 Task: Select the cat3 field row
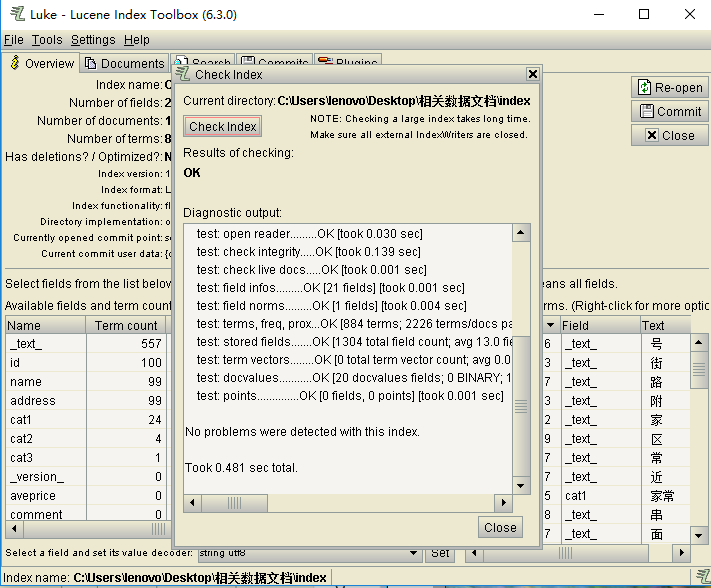pos(86,458)
